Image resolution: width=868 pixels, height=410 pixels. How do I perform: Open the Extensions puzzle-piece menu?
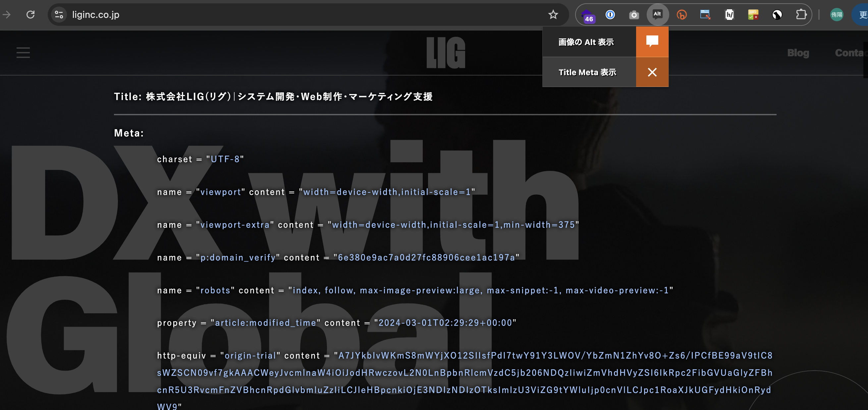click(x=801, y=15)
